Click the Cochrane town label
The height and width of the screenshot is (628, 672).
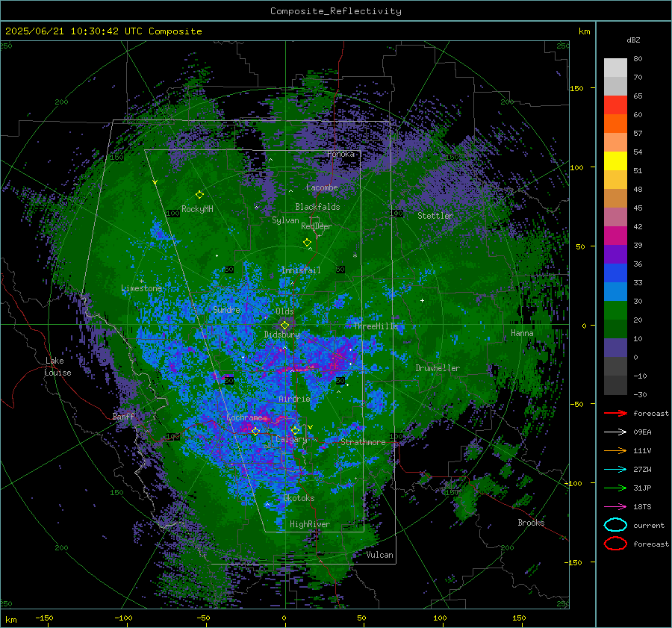244,417
